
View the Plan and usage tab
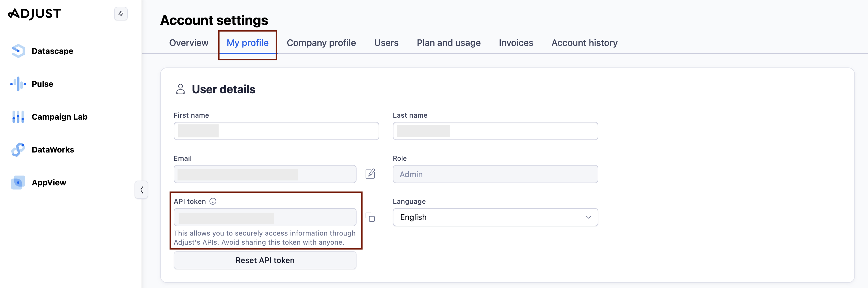pyautogui.click(x=448, y=43)
